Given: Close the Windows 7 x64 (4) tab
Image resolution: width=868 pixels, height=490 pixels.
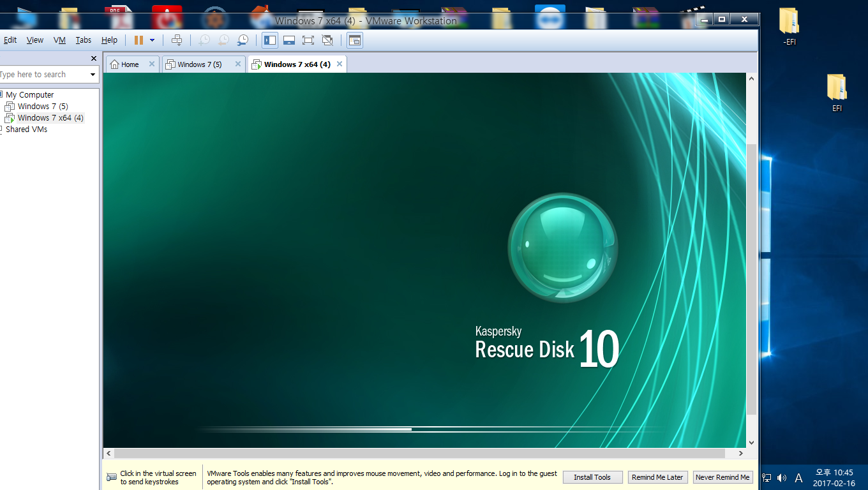Looking at the screenshot, I should 339,64.
